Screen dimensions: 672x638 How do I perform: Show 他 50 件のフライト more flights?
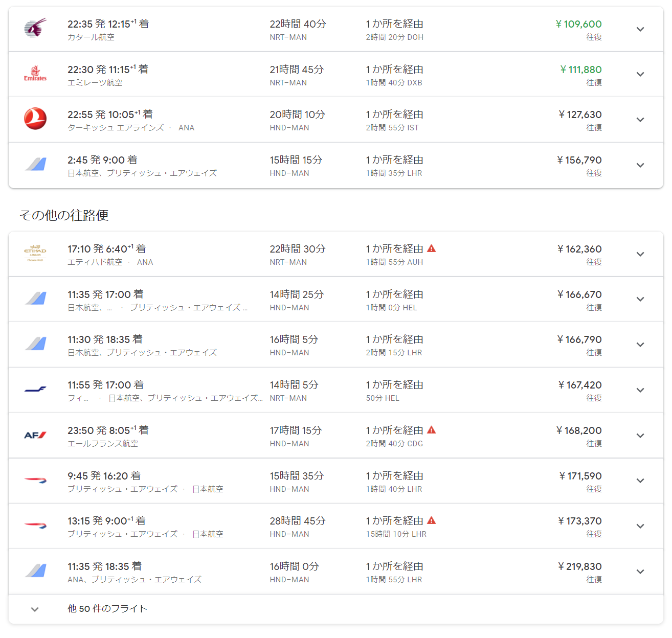[x=107, y=609]
